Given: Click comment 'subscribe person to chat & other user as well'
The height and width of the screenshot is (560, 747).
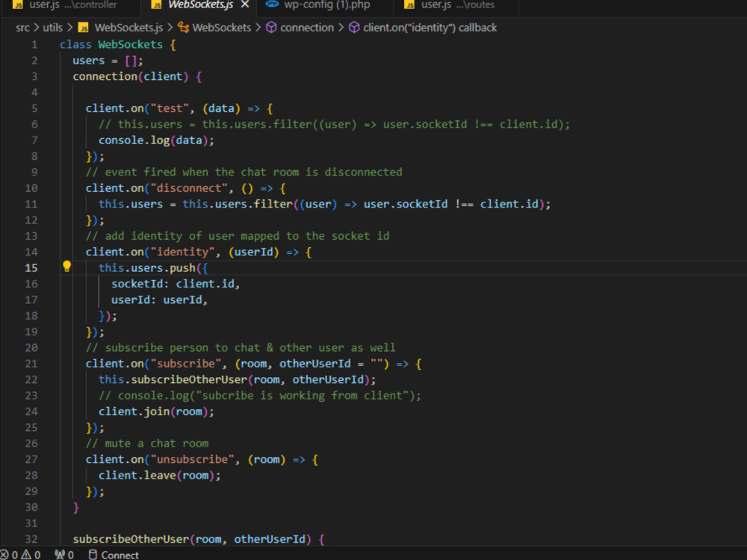Looking at the screenshot, I should click(x=241, y=348).
